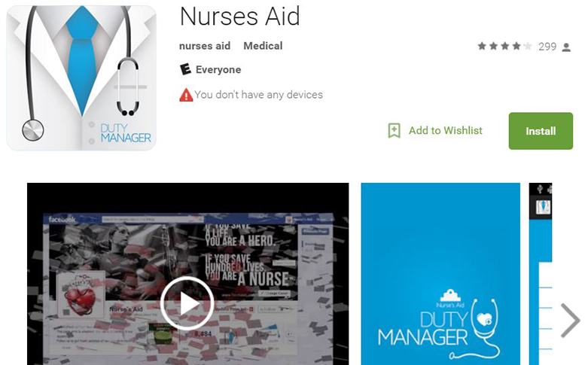Click the facebook logo in video thumbnail
Viewport: 588px width, 365px height.
(62, 219)
